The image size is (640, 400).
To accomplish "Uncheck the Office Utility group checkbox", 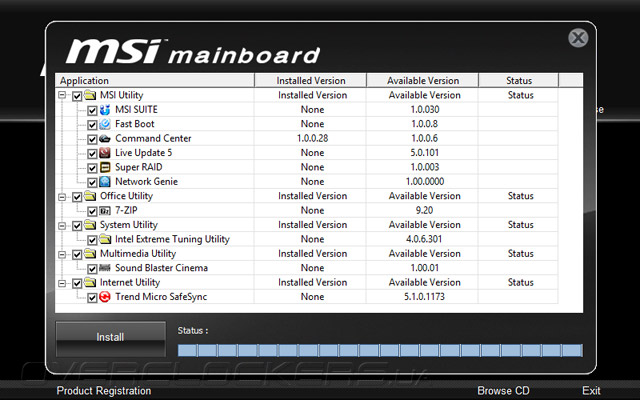I will click(77, 197).
